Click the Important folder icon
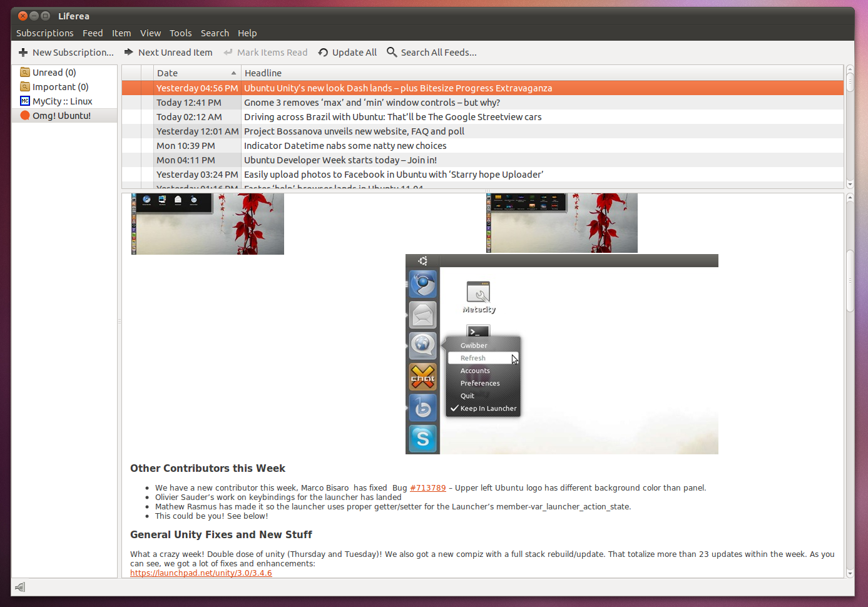The height and width of the screenshot is (607, 868). click(x=25, y=86)
